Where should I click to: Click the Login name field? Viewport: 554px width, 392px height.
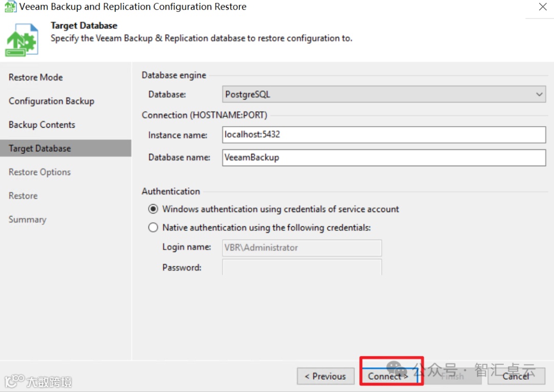pyautogui.click(x=302, y=248)
